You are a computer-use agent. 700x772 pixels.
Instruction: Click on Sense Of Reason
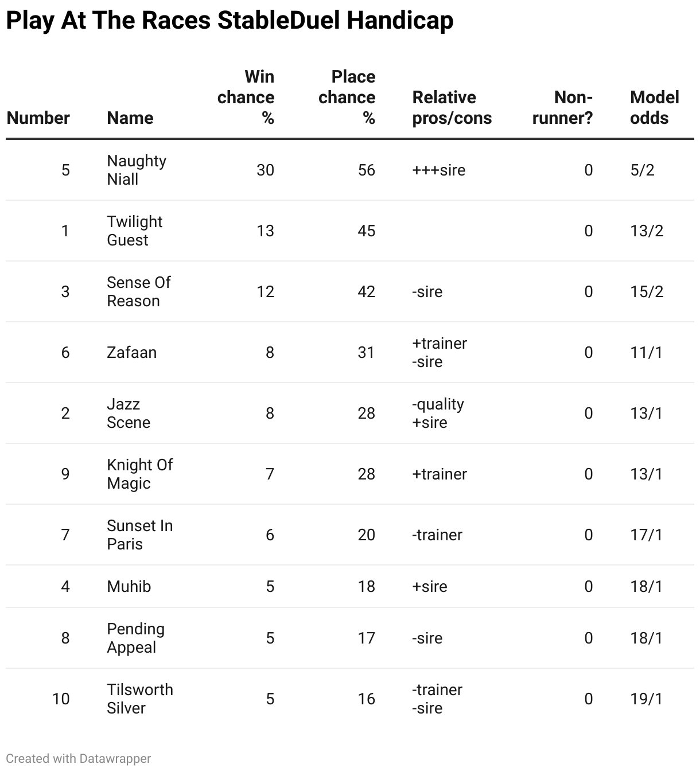coord(139,291)
